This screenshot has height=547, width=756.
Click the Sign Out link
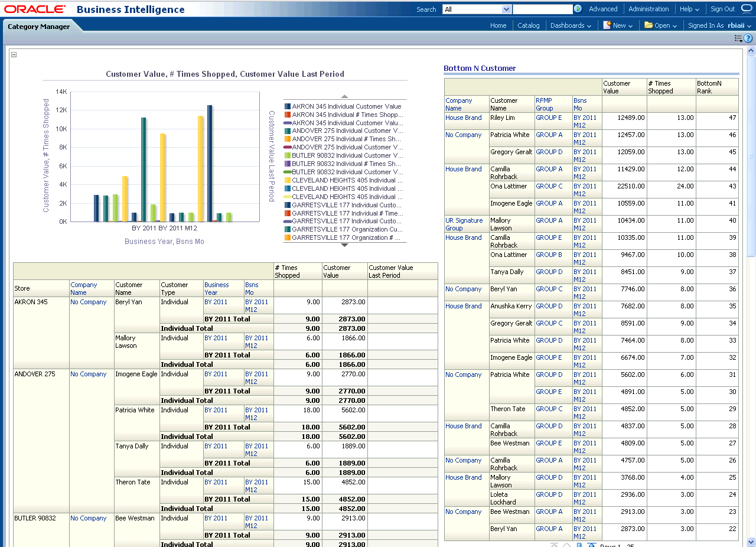[722, 9]
